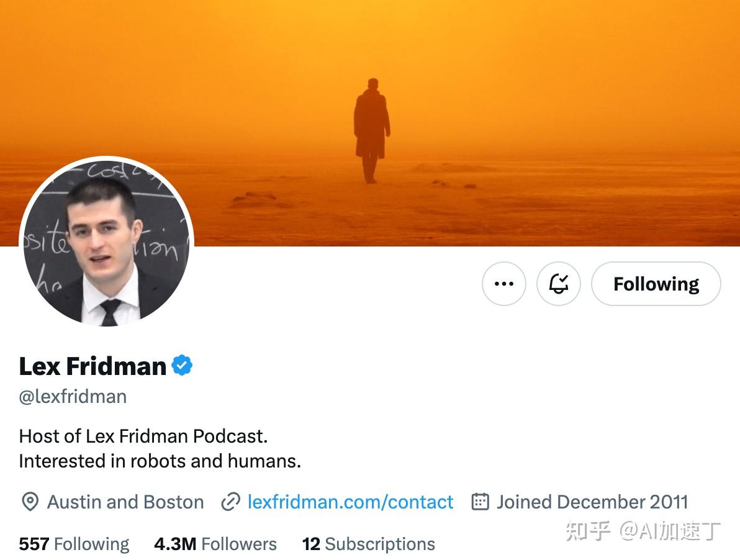The width and height of the screenshot is (740, 560).
Task: Click the "Host of Lex Fridman Podcast" bio line
Action: point(143,436)
